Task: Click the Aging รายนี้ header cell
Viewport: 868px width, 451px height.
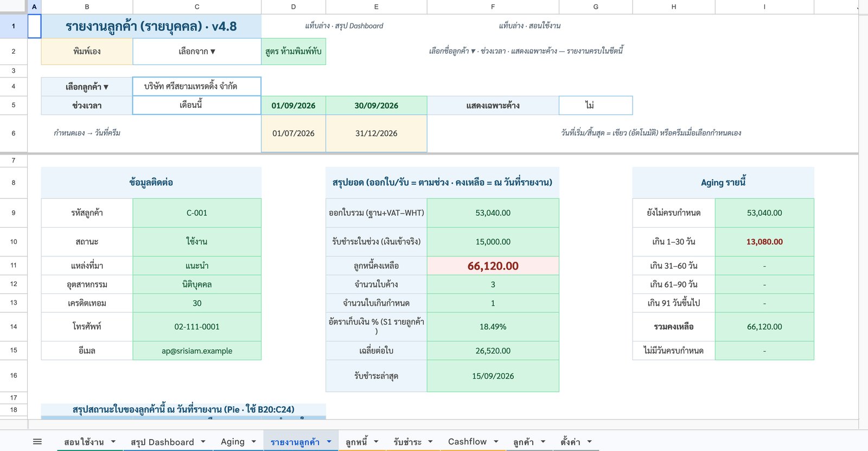Action: click(x=723, y=183)
